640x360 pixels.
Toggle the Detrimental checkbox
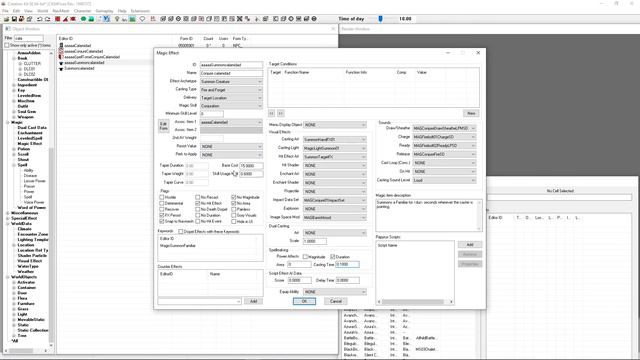(162, 203)
